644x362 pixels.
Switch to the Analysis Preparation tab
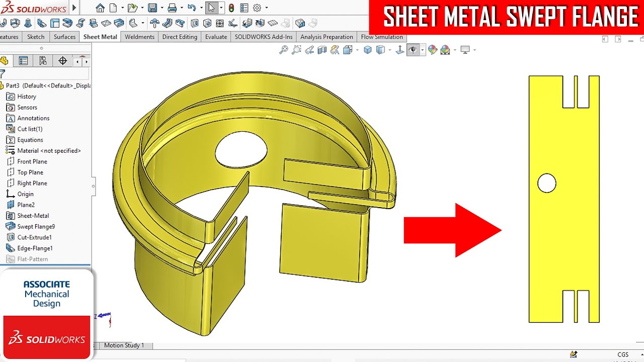327,37
